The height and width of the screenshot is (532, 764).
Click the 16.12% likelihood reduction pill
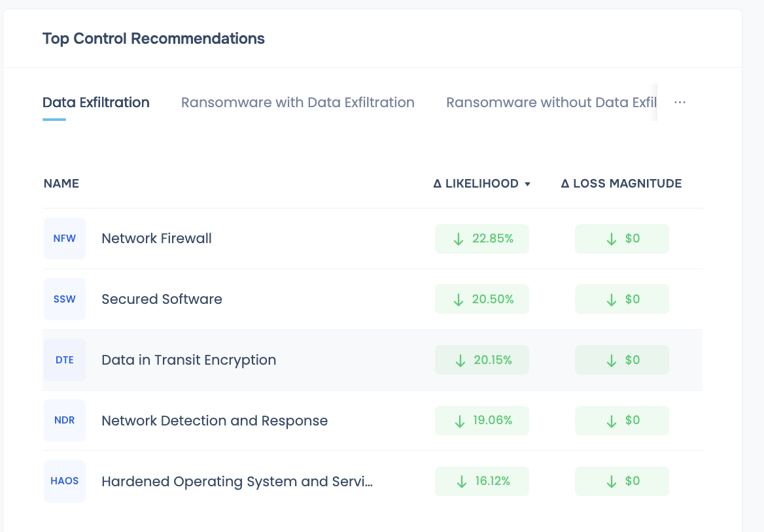coord(482,481)
